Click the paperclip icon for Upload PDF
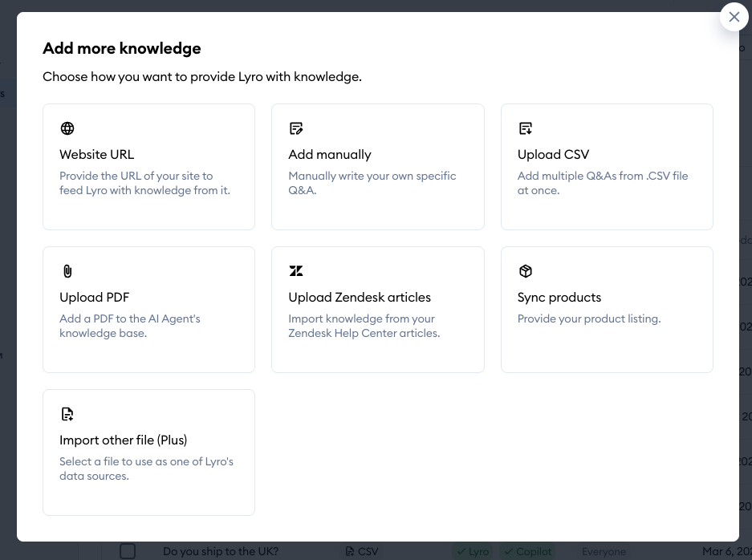 (x=67, y=271)
